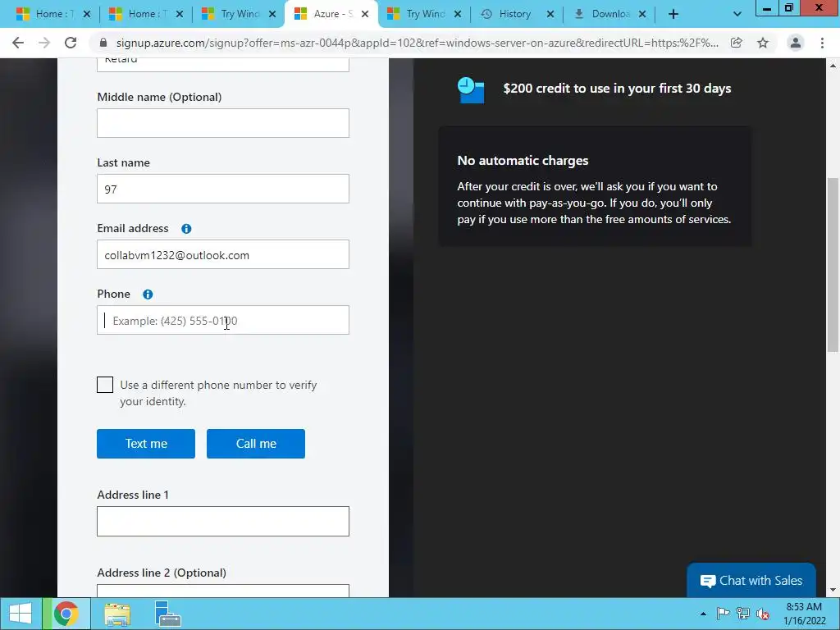Open Windows Start menu
This screenshot has height=630, width=840.
tap(21, 614)
